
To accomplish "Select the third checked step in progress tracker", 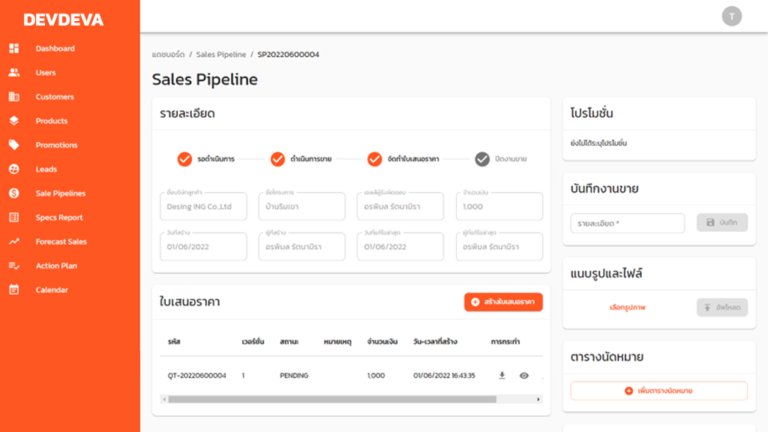I will click(x=376, y=159).
